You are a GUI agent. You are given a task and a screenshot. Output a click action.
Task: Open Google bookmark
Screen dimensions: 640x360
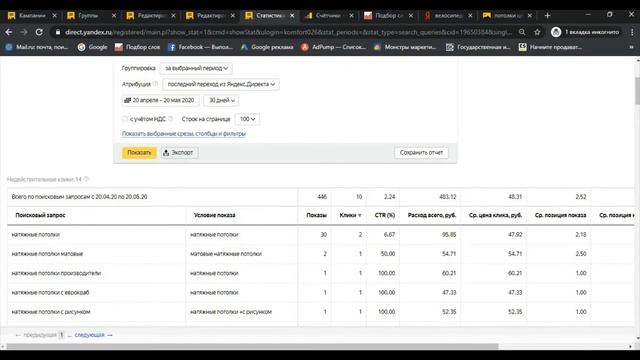pos(93,47)
